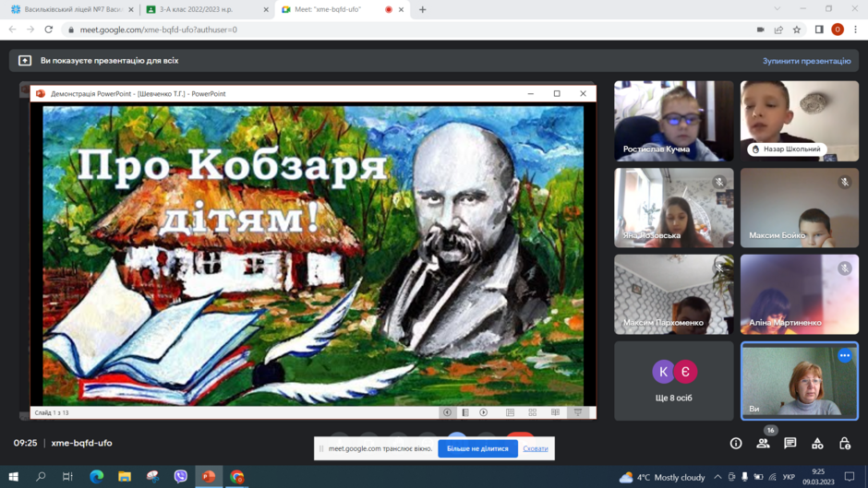Open Chrome three-dot menu
Screen dimensions: 868x488
[856, 30]
